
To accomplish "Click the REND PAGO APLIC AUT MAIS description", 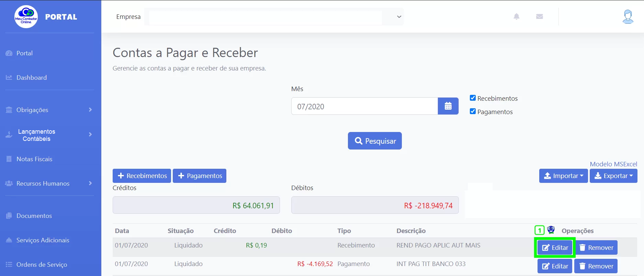I will click(438, 245).
